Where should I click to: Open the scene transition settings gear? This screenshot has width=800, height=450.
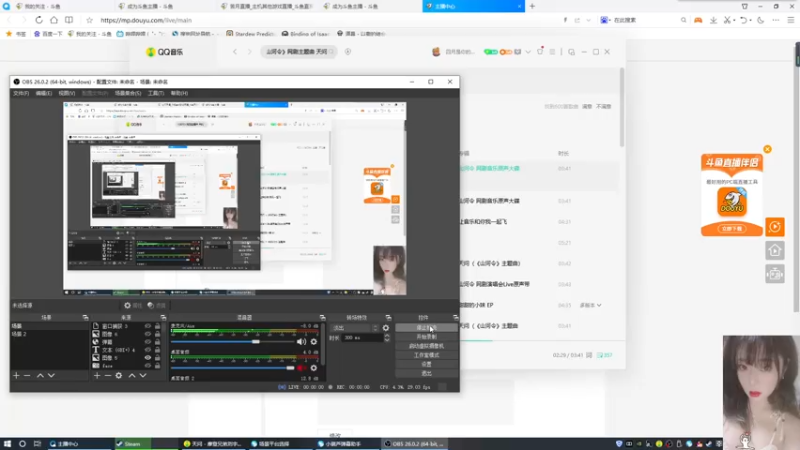386,328
